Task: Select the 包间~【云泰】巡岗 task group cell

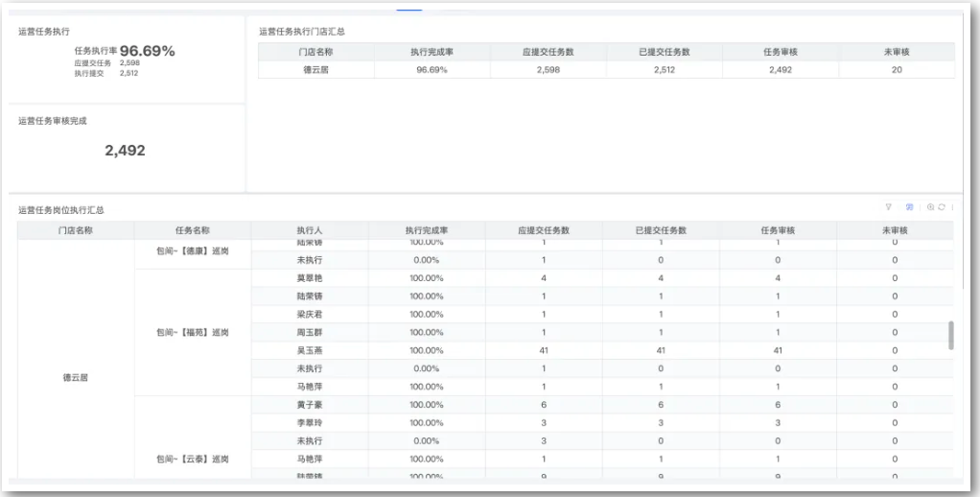Action: (192, 460)
